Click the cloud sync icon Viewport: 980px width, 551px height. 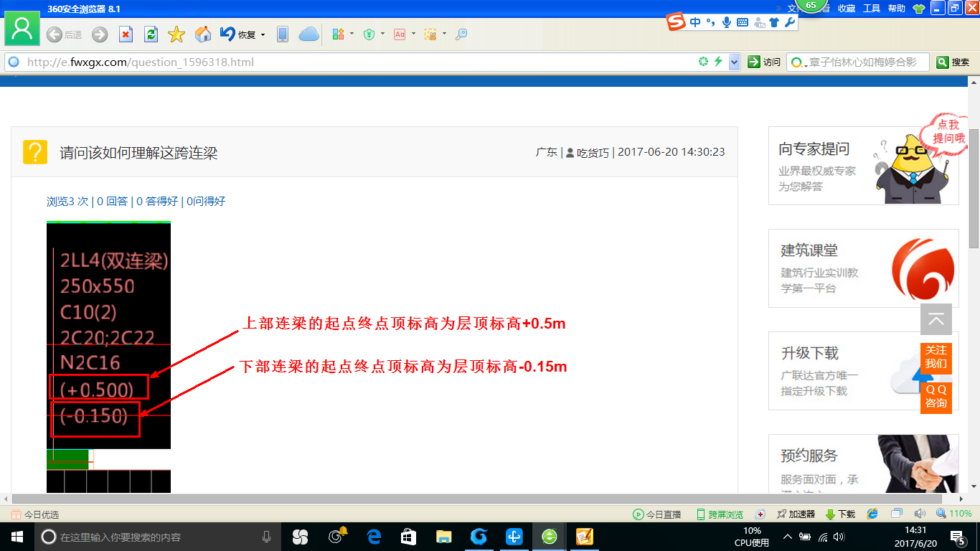point(308,34)
